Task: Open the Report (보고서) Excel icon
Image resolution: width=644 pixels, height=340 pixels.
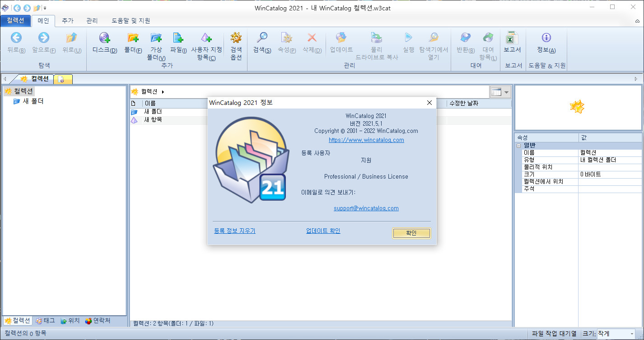Action: 512,38
